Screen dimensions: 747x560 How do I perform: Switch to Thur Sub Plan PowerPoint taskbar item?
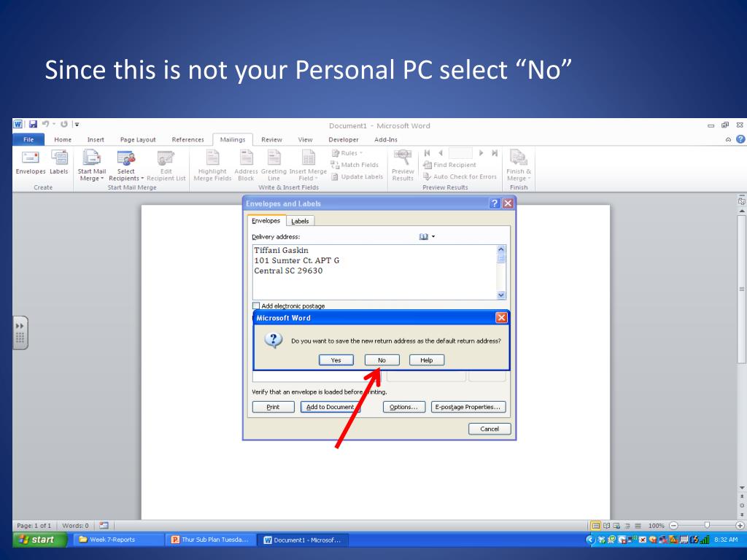[211, 540]
